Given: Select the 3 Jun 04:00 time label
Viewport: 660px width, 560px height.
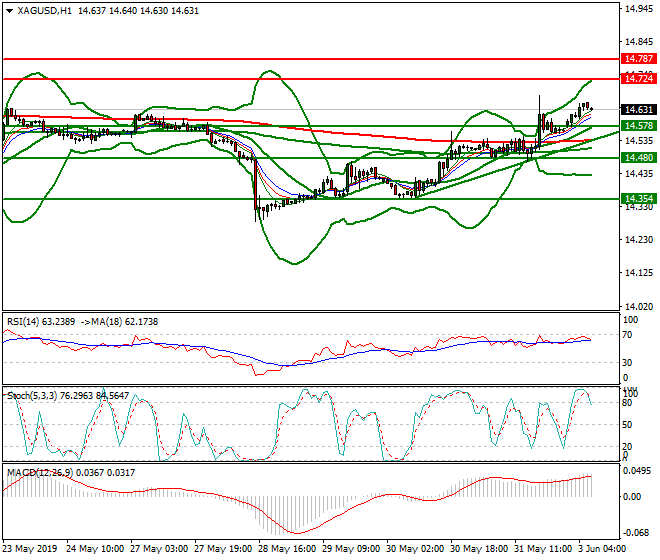Looking at the screenshot, I should click(x=602, y=549).
